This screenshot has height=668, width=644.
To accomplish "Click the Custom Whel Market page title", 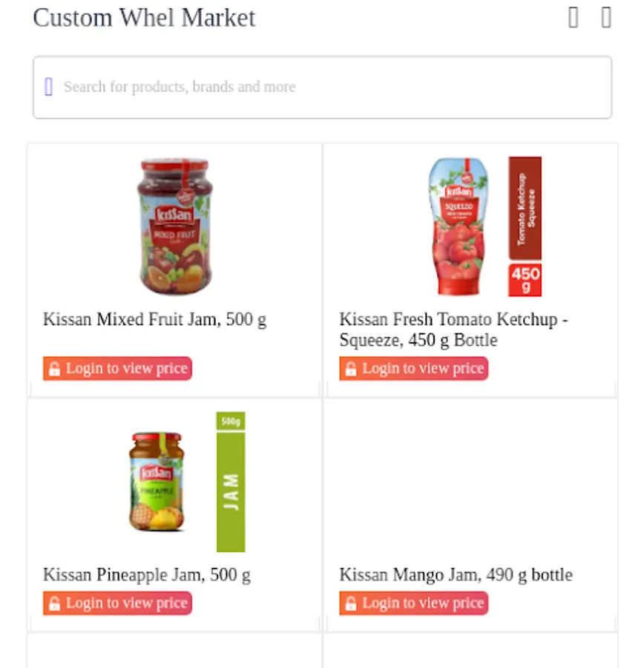I will point(144,18).
